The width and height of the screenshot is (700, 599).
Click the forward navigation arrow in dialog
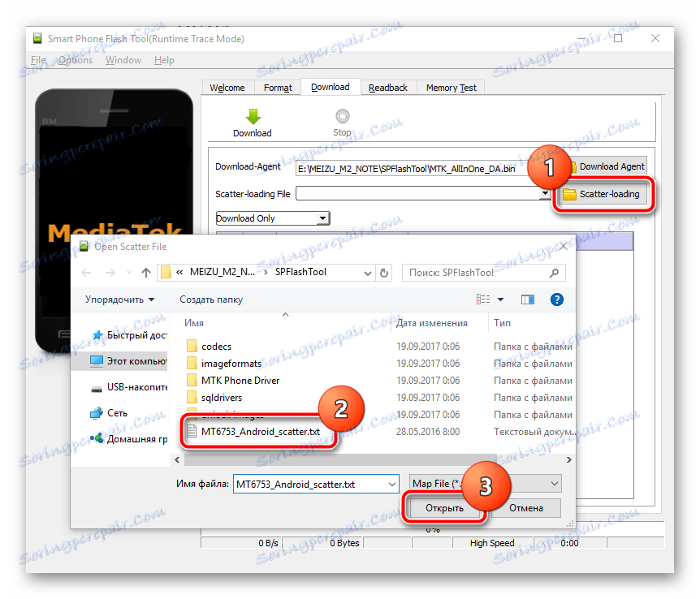(110, 272)
